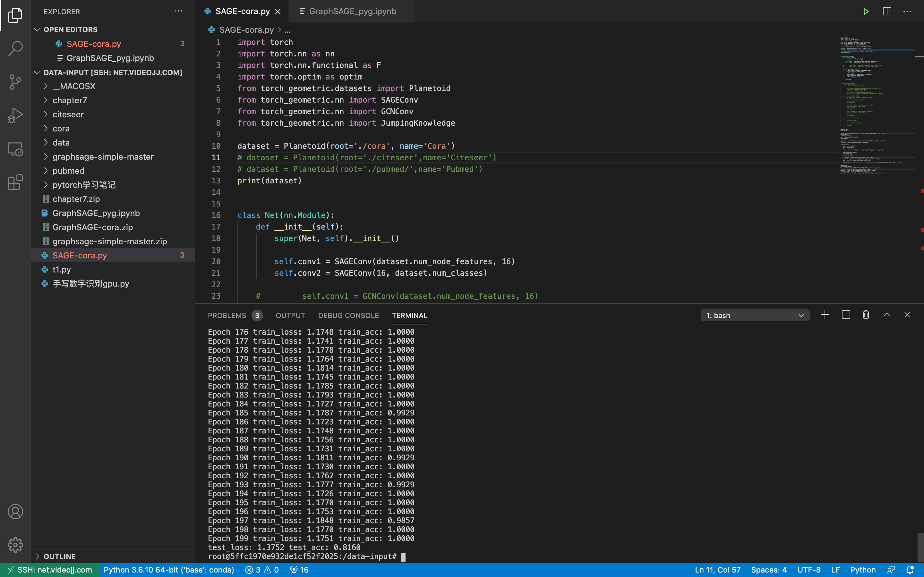Open the Extensions view

[x=15, y=182]
